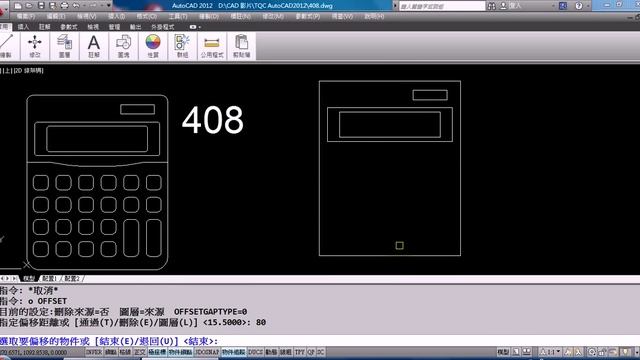Open the 性質 properties color wheel icon
The width and height of the screenshot is (640, 360).
[x=153, y=46]
